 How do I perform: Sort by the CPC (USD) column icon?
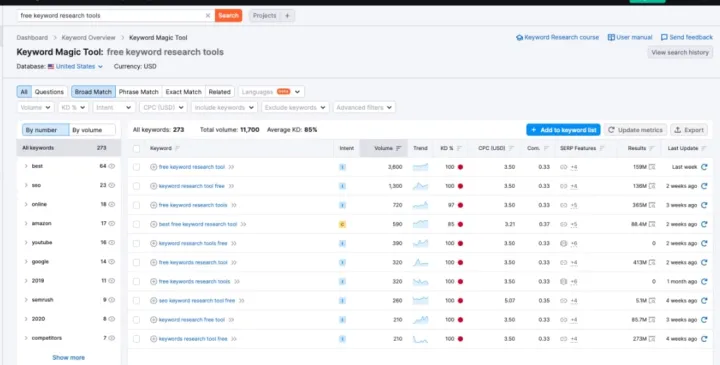[511, 148]
